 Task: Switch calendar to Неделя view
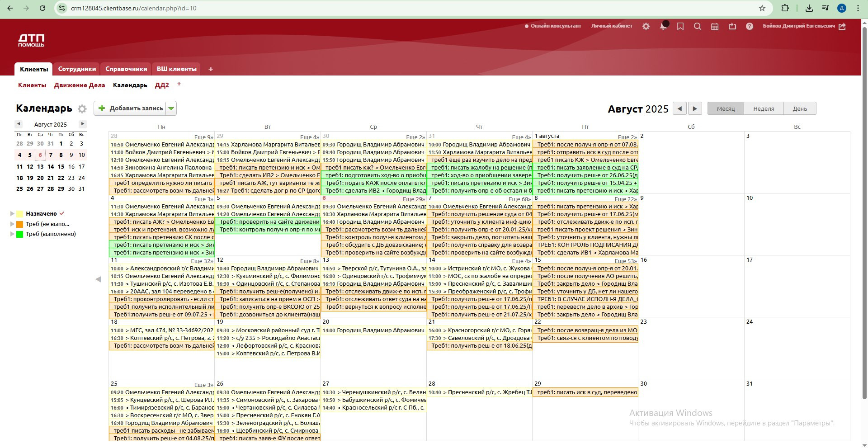click(x=763, y=108)
